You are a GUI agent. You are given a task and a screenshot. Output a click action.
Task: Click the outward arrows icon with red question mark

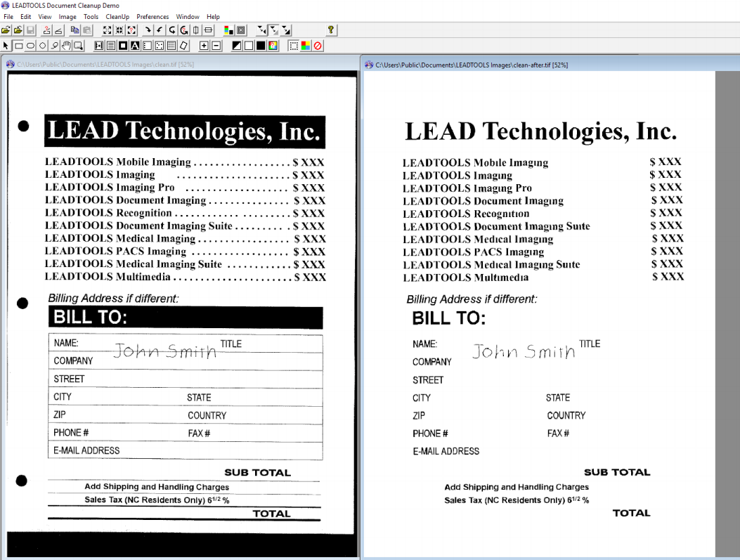pyautogui.click(x=131, y=30)
